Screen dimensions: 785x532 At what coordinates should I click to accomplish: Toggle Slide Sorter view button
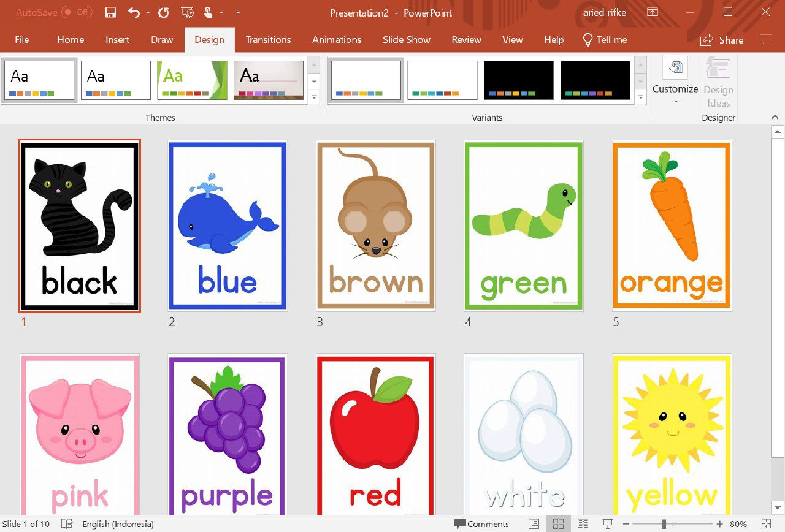click(x=558, y=524)
